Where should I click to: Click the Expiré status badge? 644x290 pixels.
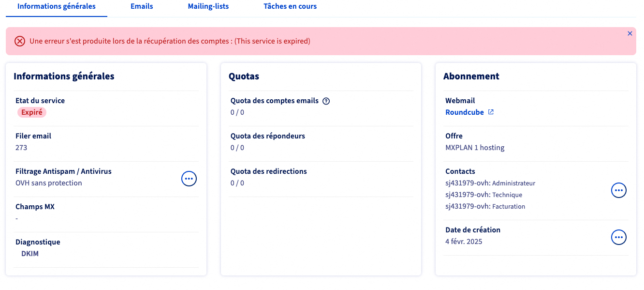(32, 112)
